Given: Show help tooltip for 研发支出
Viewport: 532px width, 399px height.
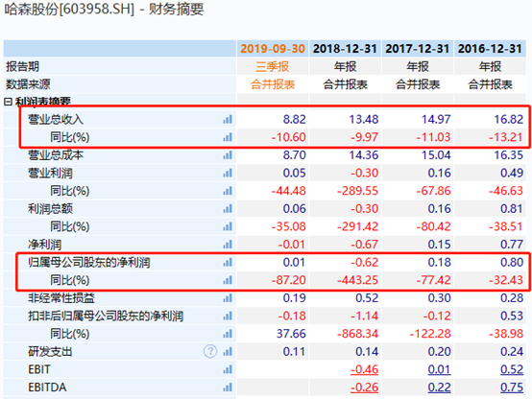Looking at the screenshot, I should coord(210,352).
